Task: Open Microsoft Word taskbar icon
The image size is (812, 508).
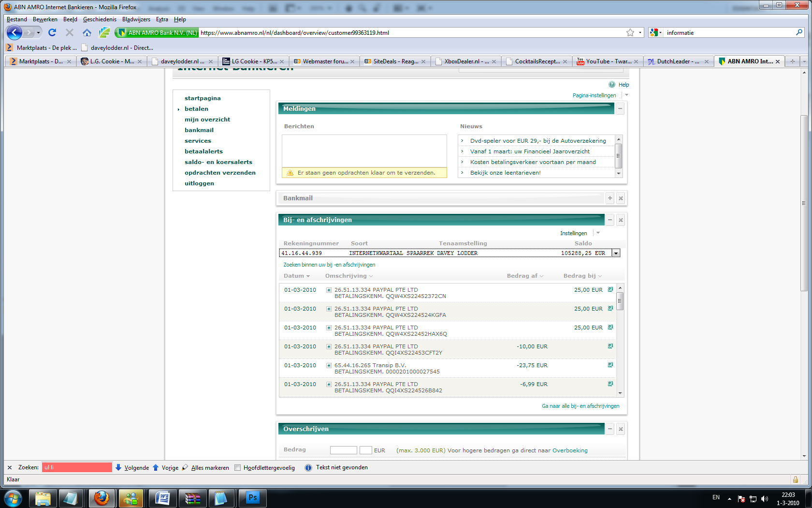Action: coord(163,498)
